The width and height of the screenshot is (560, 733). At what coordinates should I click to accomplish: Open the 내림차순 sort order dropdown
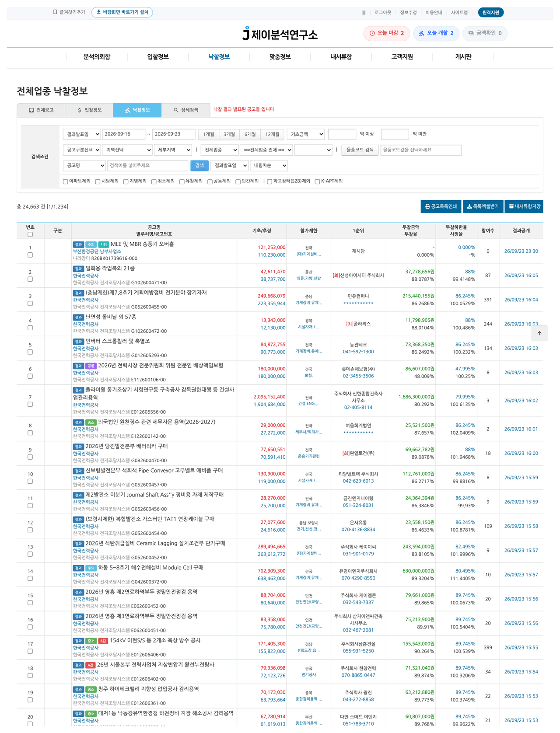coord(269,166)
